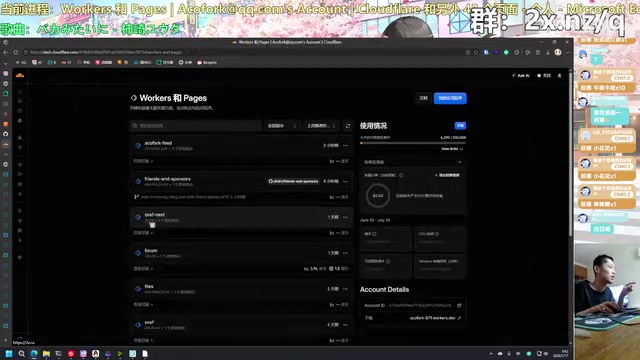Click the browser address bar
Image resolution: width=640 pixels, height=360 pixels.
(245, 52)
